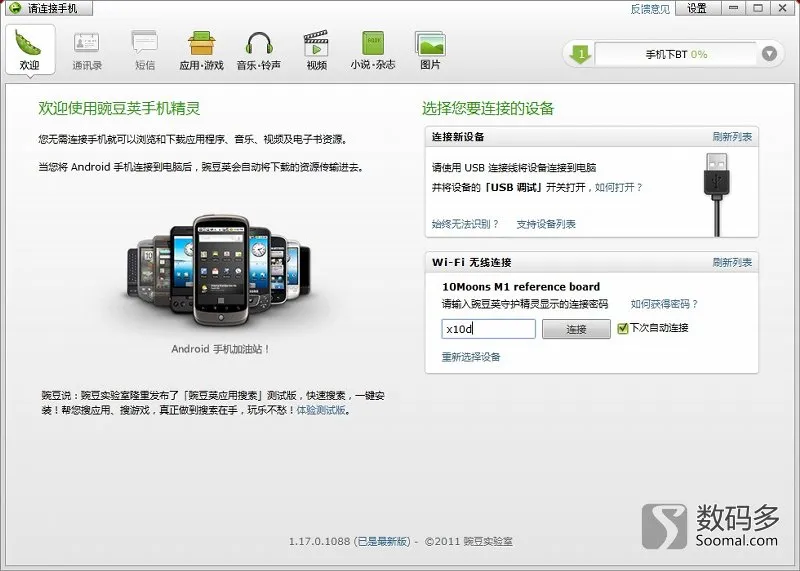
Task: Click the Android 手机加油站！ caption
Action: pyautogui.click(x=220, y=349)
